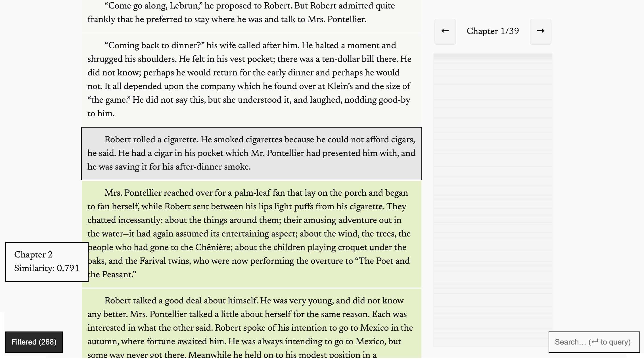Select the "Robert talked a good deal" paragraph
Screen dimensions: 644x359
coord(252,324)
